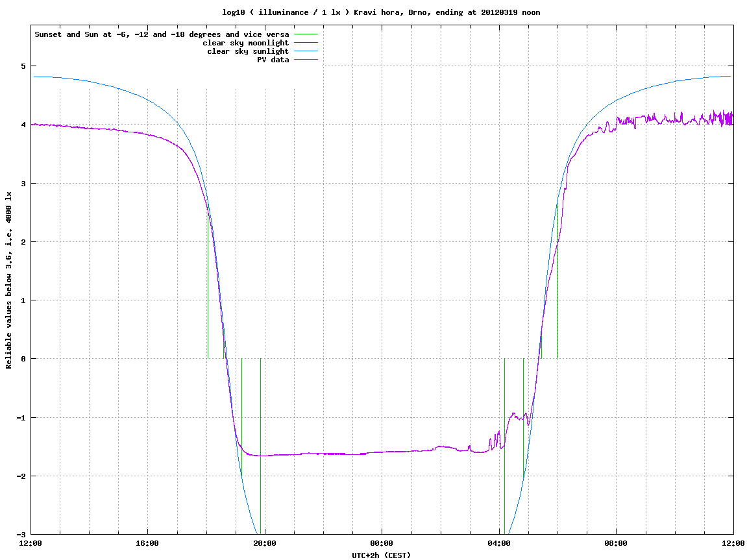
Task: Click the green marker line just before 05:00
Action: pyautogui.click(x=524, y=418)
